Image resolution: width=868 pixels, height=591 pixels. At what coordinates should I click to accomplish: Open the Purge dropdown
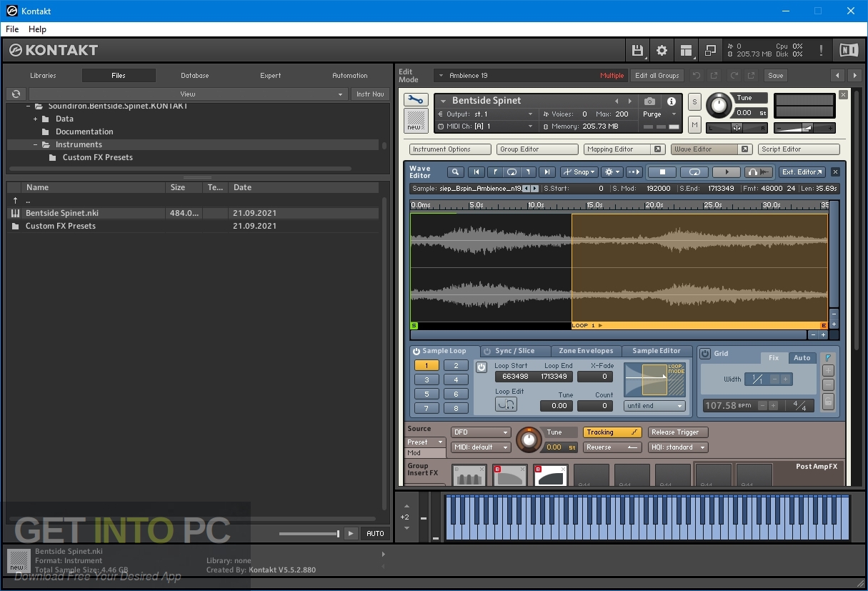[x=659, y=114]
